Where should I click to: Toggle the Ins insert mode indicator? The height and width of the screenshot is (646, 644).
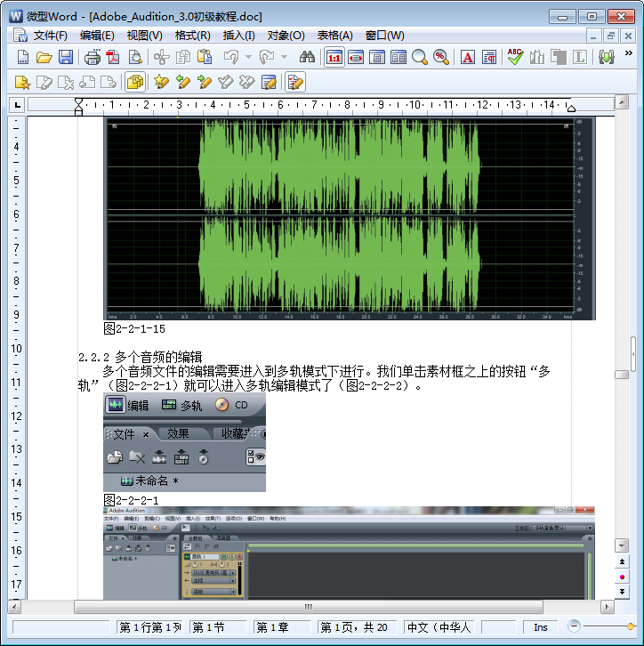pyautogui.click(x=540, y=627)
